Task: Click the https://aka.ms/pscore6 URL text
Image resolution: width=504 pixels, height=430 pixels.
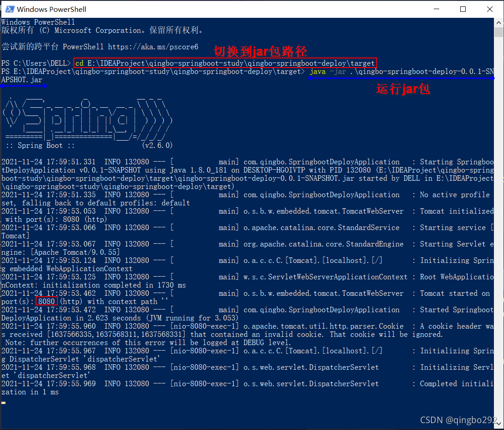Action: [153, 47]
